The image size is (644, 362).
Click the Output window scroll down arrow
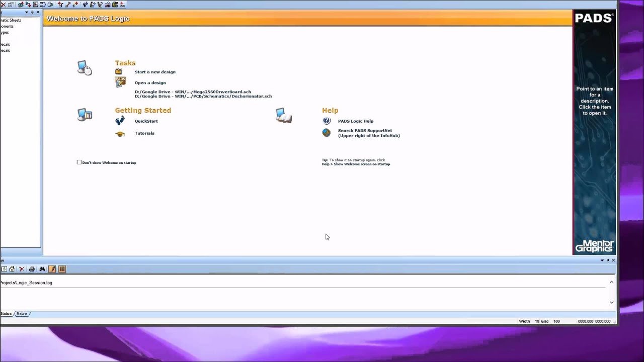(x=611, y=302)
